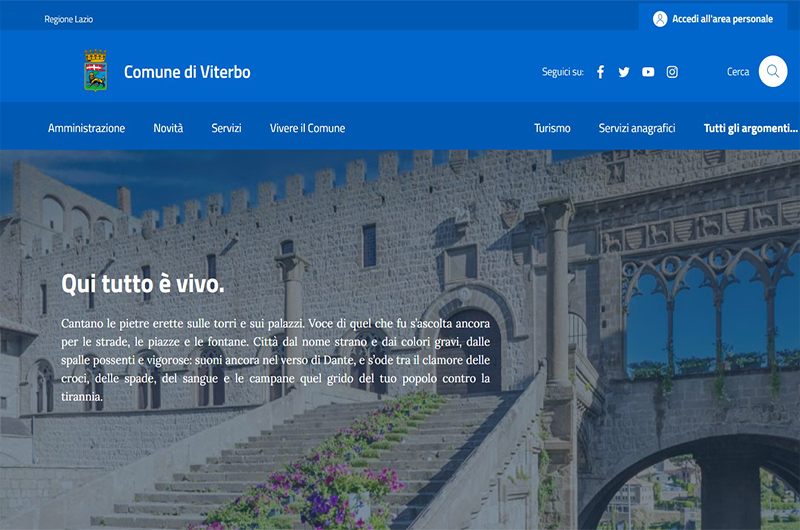Screen dimensions: 800x530
Task: Click the magnifying glass search icon
Action: pos(773,72)
